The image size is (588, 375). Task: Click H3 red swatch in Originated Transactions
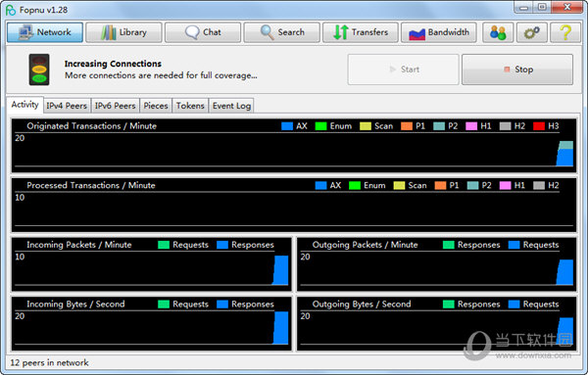(x=539, y=126)
